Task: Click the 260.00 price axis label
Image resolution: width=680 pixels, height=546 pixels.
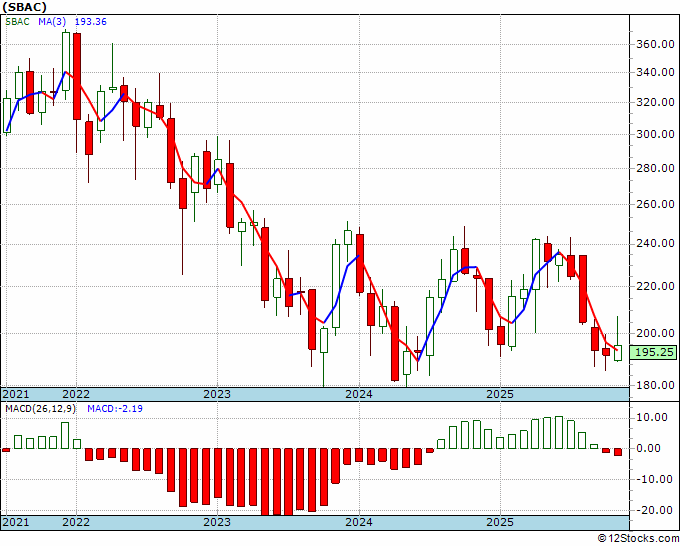Action: point(655,204)
